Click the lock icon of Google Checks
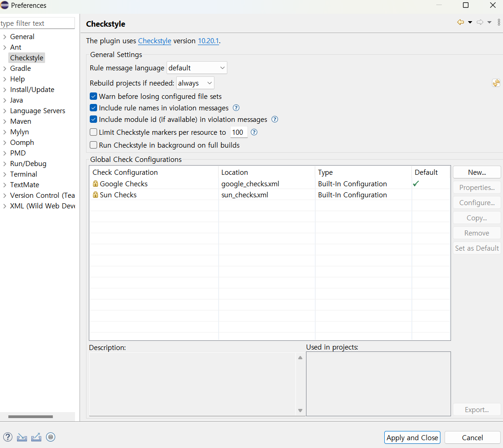Image resolution: width=503 pixels, height=448 pixels. [x=95, y=184]
